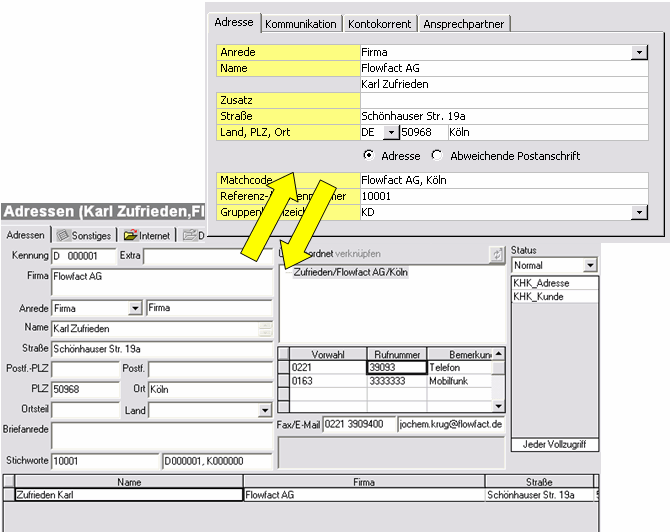670x532 pixels.
Task: Click the upper Name field Flowfact AG
Action: point(504,68)
